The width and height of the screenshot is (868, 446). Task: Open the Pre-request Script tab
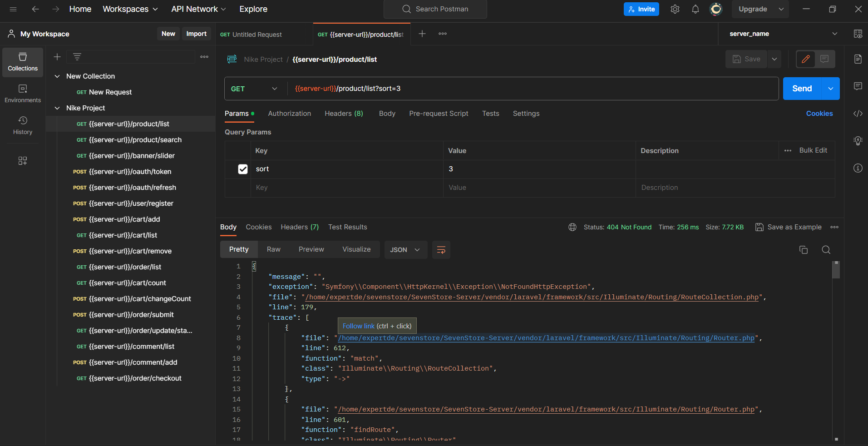(x=439, y=114)
